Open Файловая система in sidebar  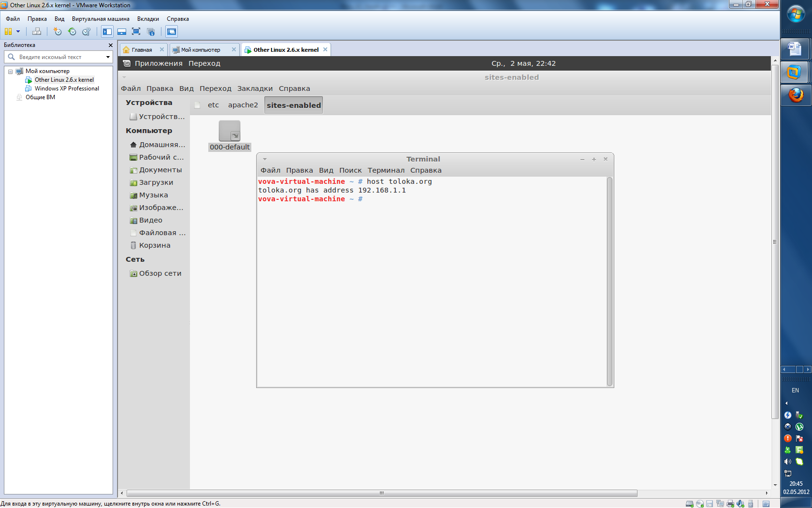click(x=157, y=233)
